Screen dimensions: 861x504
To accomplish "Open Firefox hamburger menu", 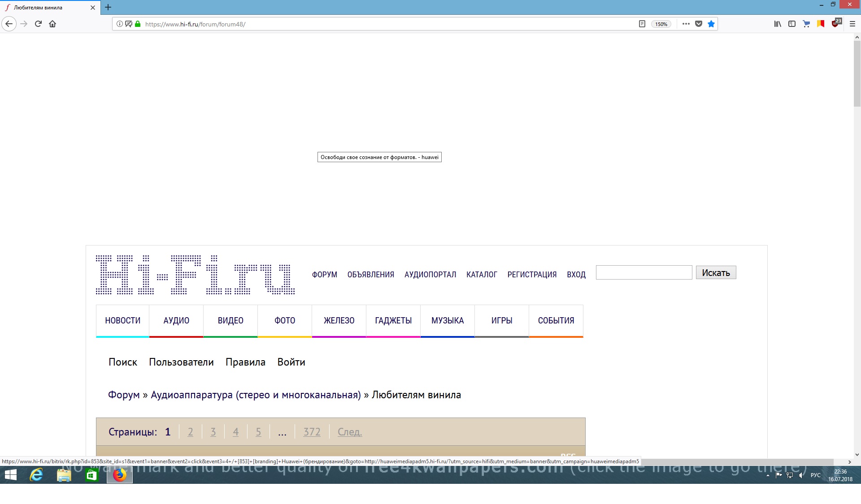I will coord(852,24).
